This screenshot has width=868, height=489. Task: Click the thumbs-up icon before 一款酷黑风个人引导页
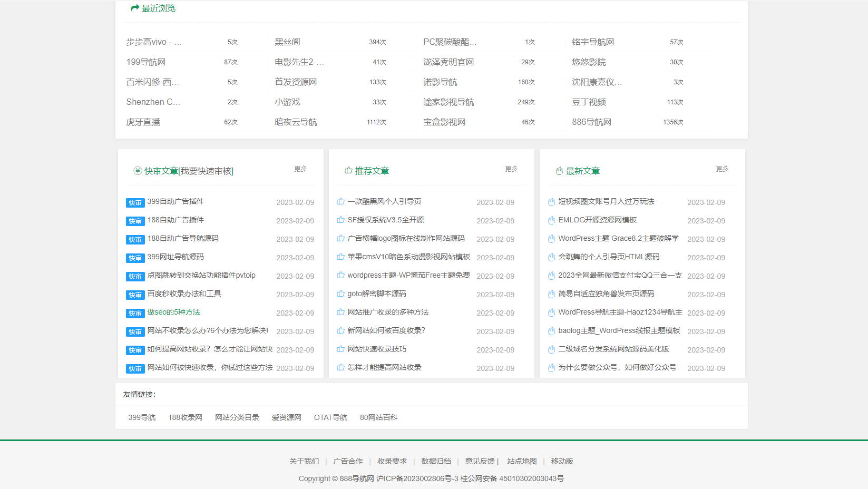339,202
